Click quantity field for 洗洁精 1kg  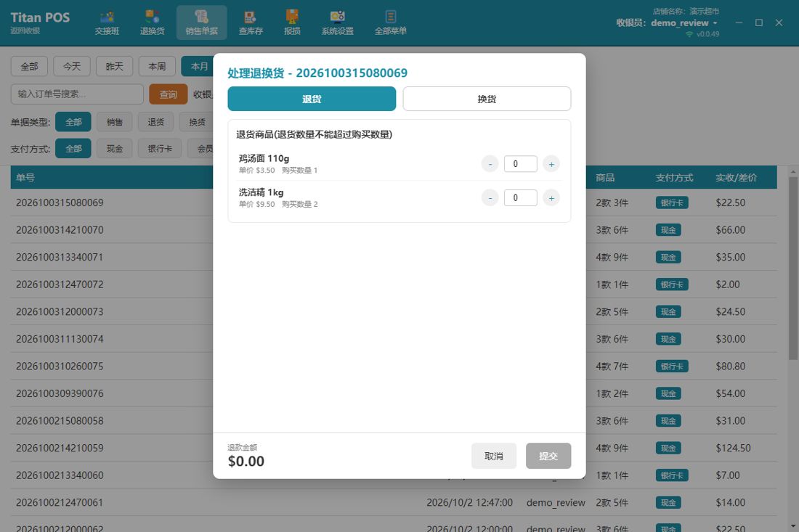click(x=520, y=198)
